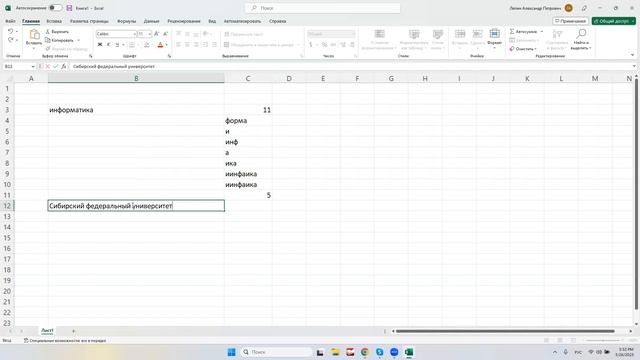Click the search box in title bar
The height and width of the screenshot is (360, 640).
[x=322, y=8]
